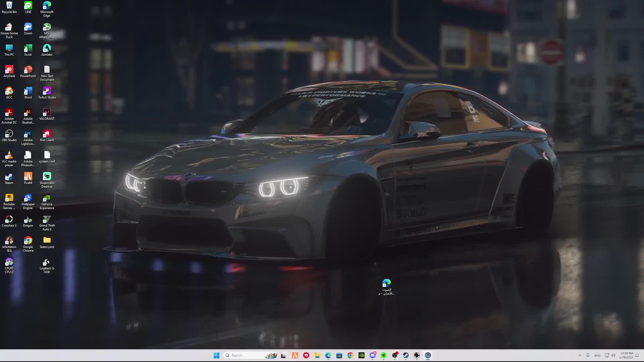Open the volume tray control
644x362 pixels.
click(613, 355)
